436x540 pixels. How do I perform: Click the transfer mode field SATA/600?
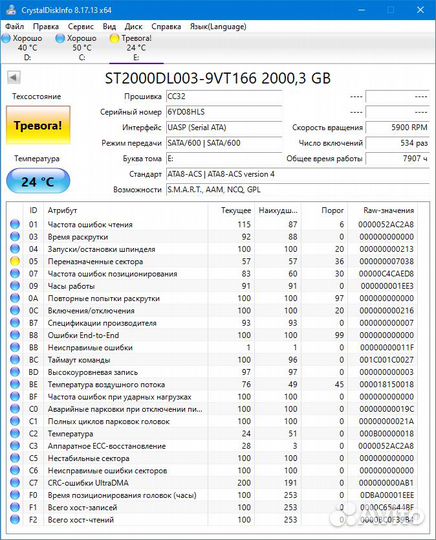click(x=224, y=143)
